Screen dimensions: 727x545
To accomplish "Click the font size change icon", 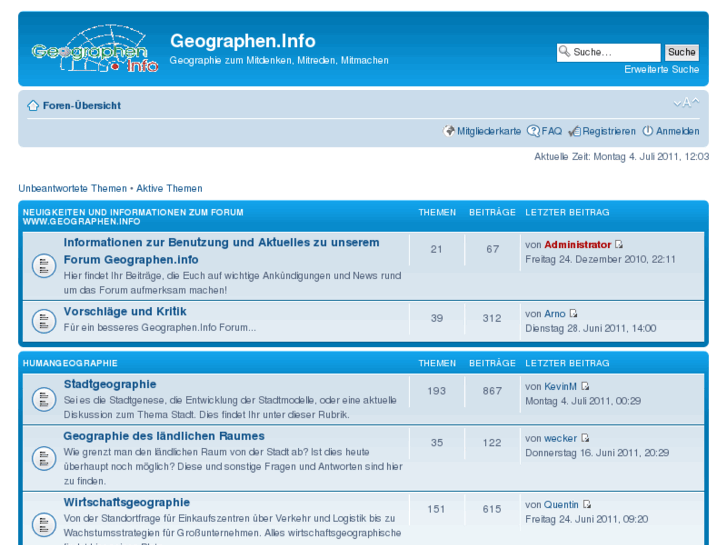I will (686, 103).
